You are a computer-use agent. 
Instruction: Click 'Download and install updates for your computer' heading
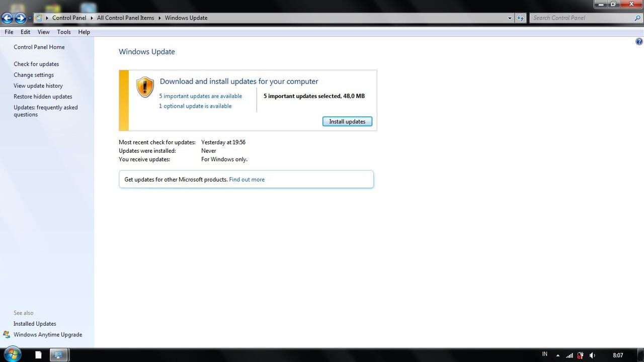coord(239,81)
